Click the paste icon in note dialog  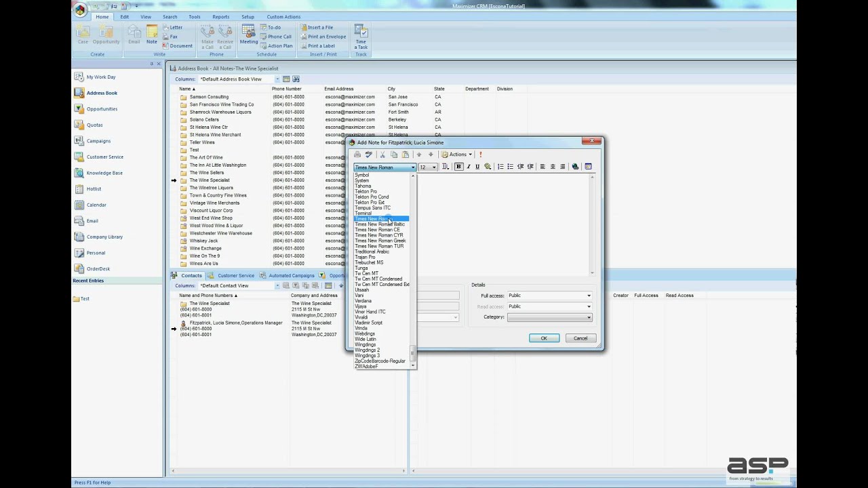[406, 155]
